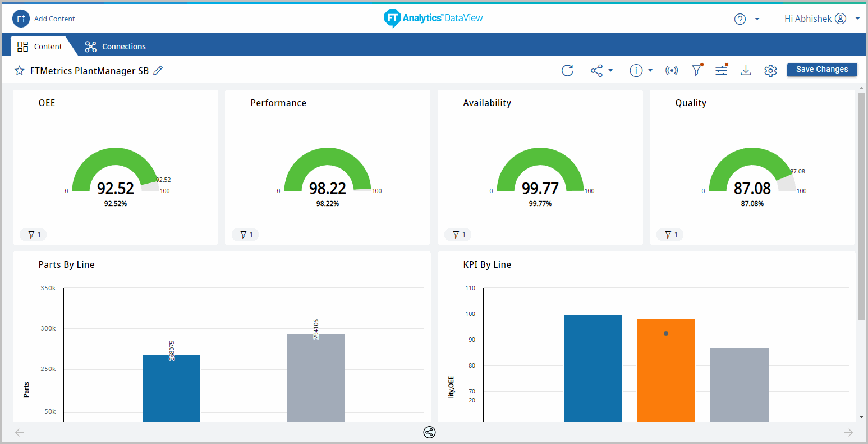Open the filter funnel icon in toolbar
This screenshot has height=444, width=868.
pyautogui.click(x=696, y=70)
